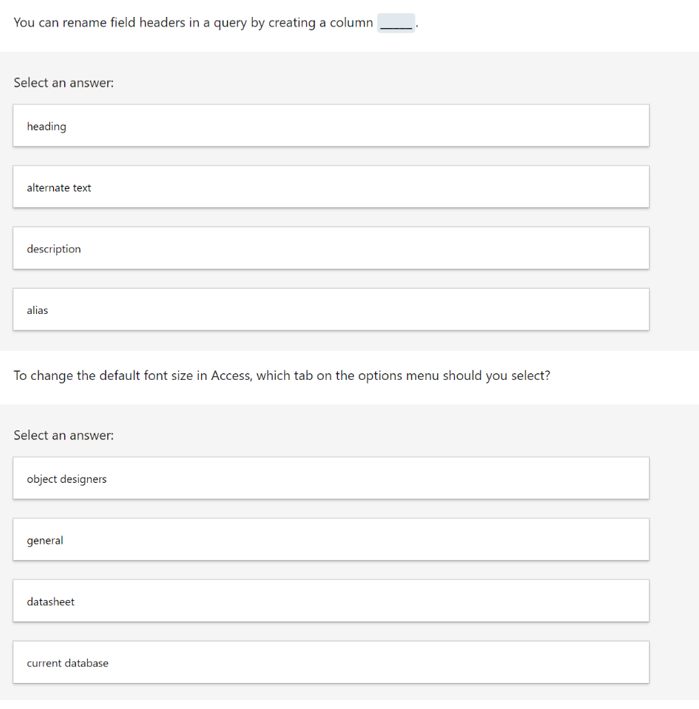Select the "general" tab answer
This screenshot has height=709, width=699.
pyautogui.click(x=331, y=540)
